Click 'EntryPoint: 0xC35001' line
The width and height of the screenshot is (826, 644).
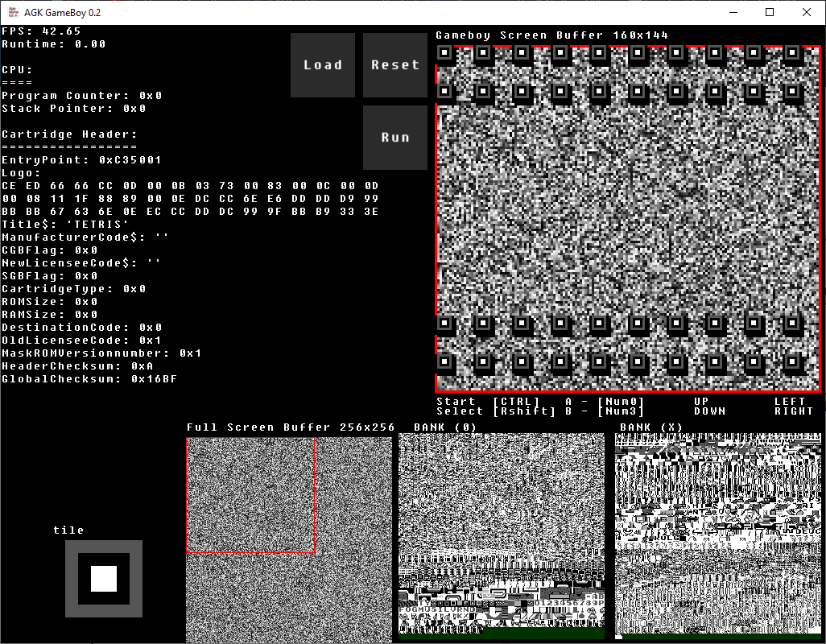[x=81, y=160]
